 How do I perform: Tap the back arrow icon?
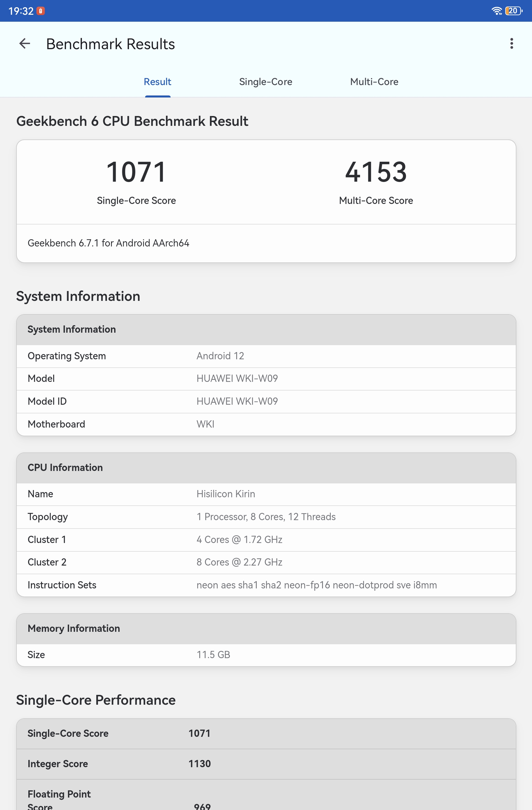25,44
